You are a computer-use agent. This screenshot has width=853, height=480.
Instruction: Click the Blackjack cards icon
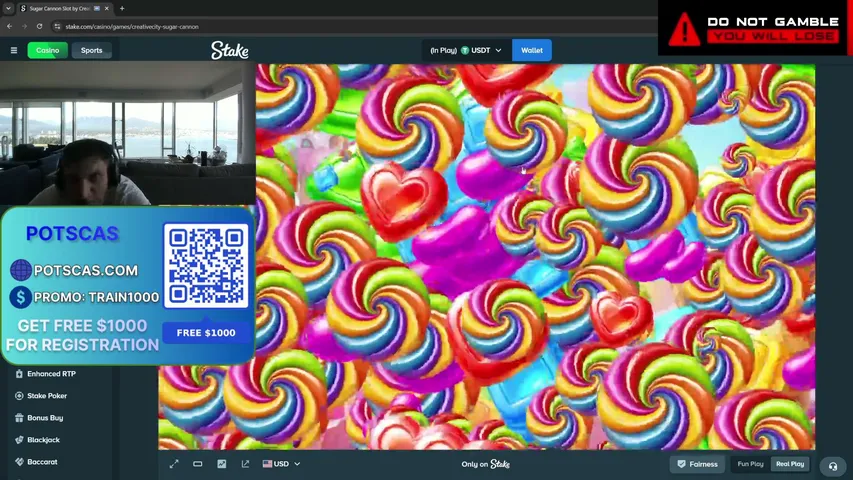tap(19, 440)
